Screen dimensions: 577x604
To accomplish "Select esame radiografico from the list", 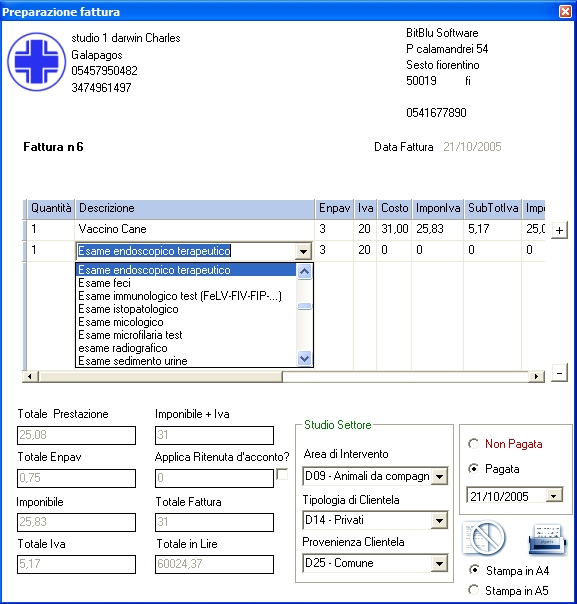I will pyautogui.click(x=186, y=348).
